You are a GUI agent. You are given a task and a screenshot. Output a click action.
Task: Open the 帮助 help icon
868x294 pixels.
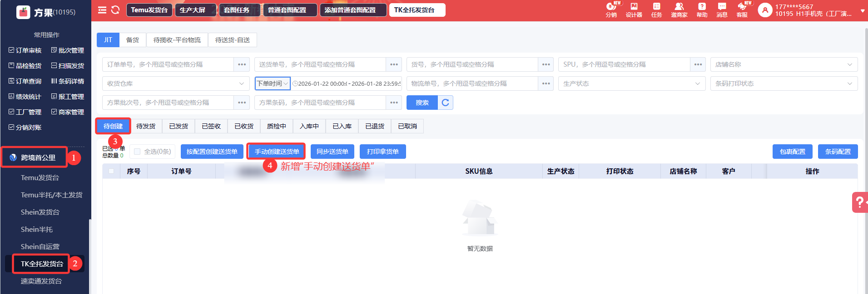click(x=702, y=10)
